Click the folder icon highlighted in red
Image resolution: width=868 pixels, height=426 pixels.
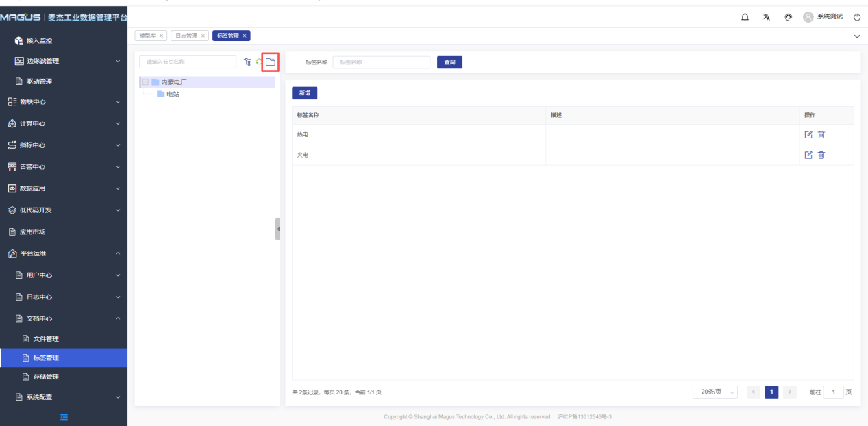point(270,62)
